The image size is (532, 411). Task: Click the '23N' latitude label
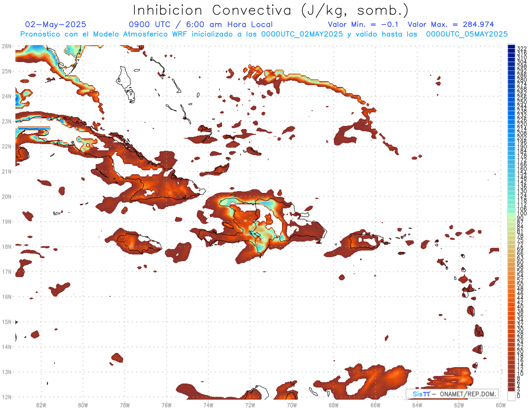click(7, 121)
